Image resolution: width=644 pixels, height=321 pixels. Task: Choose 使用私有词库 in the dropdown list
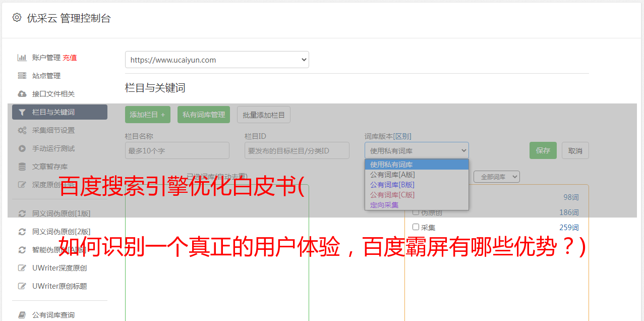pyautogui.click(x=417, y=165)
